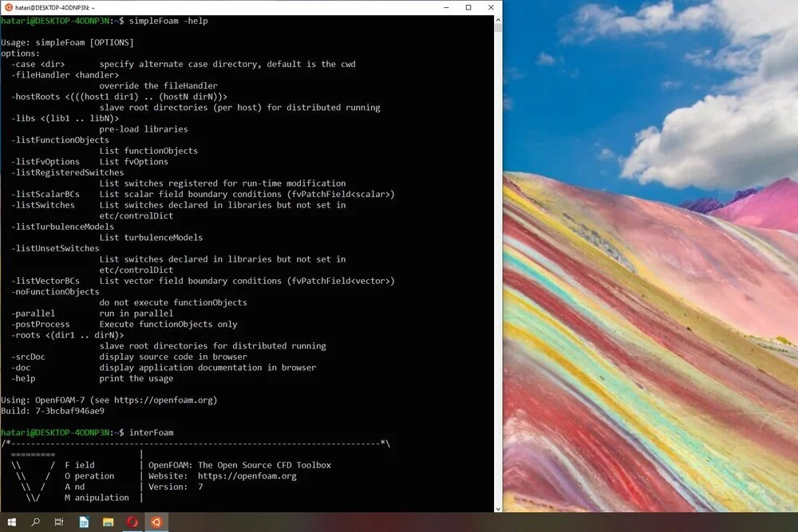The height and width of the screenshot is (532, 798).
Task: Open the Windows Start menu
Action: coord(11,522)
